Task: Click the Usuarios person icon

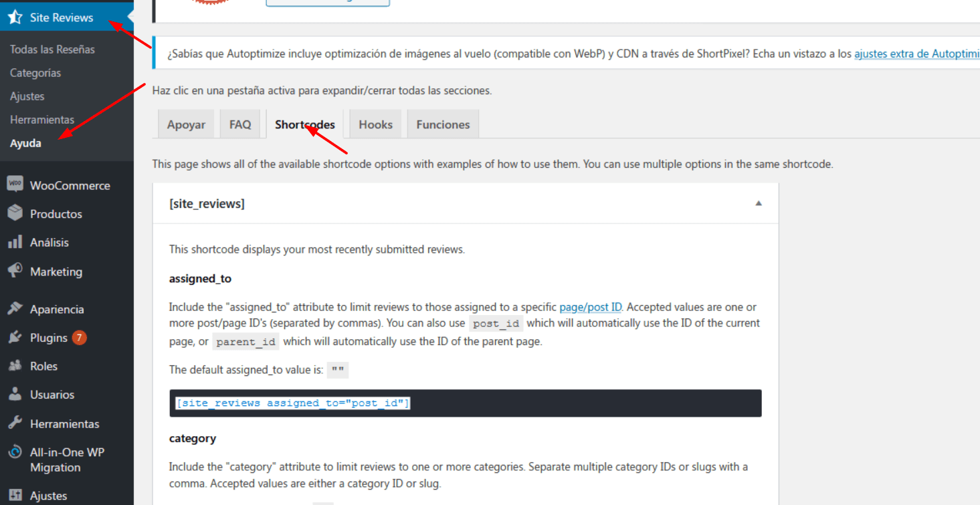Action: 15,395
